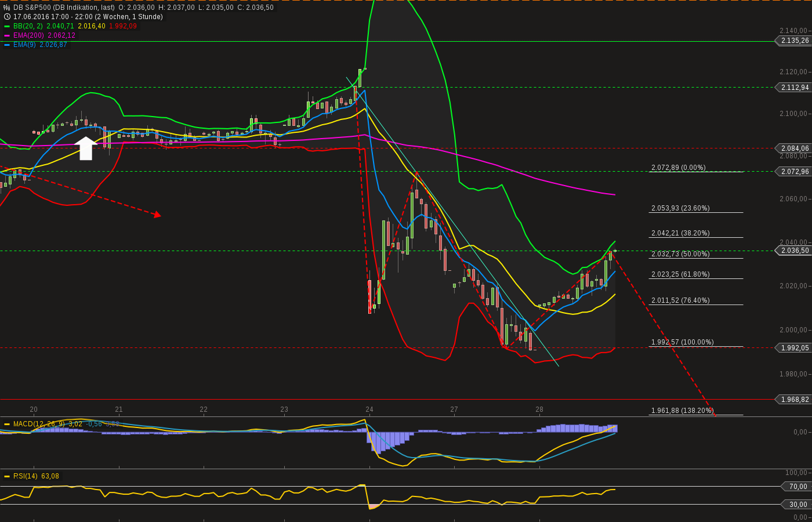Click Fibonacci label 2.072,89 (0.00%)

679,168
